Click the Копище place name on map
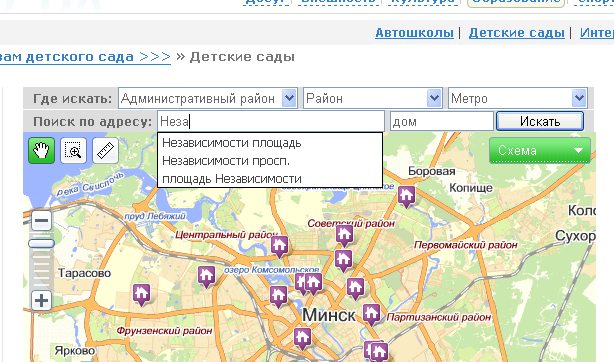This screenshot has width=614, height=362. click(x=471, y=188)
